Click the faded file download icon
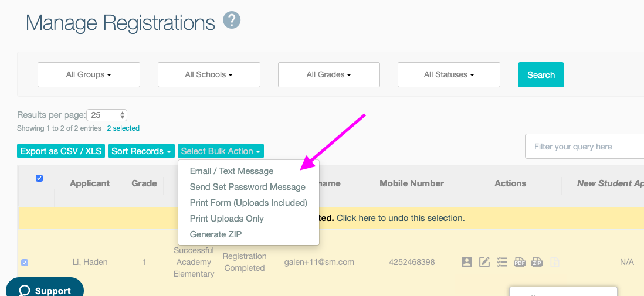 554,262
